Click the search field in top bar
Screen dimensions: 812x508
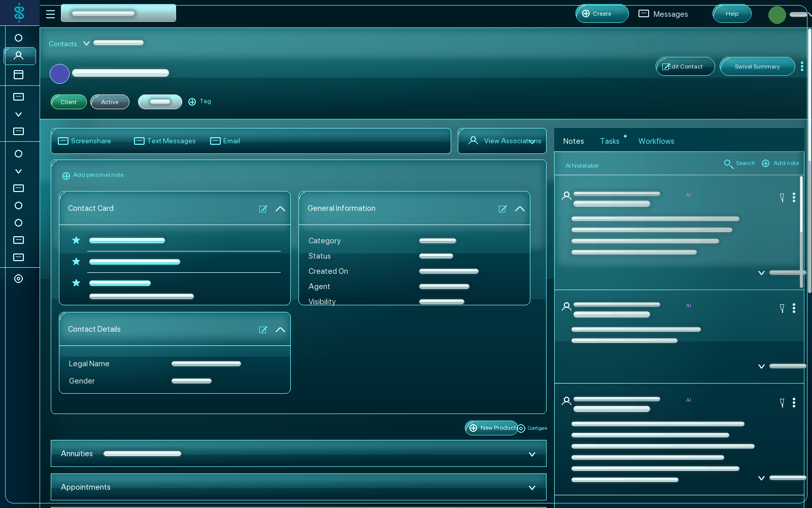point(118,13)
